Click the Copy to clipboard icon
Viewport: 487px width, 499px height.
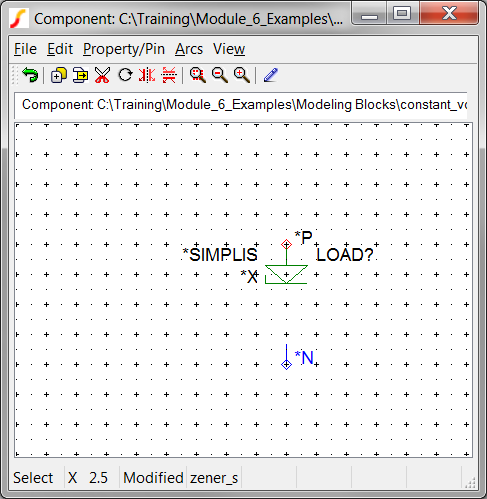pyautogui.click(x=80, y=75)
